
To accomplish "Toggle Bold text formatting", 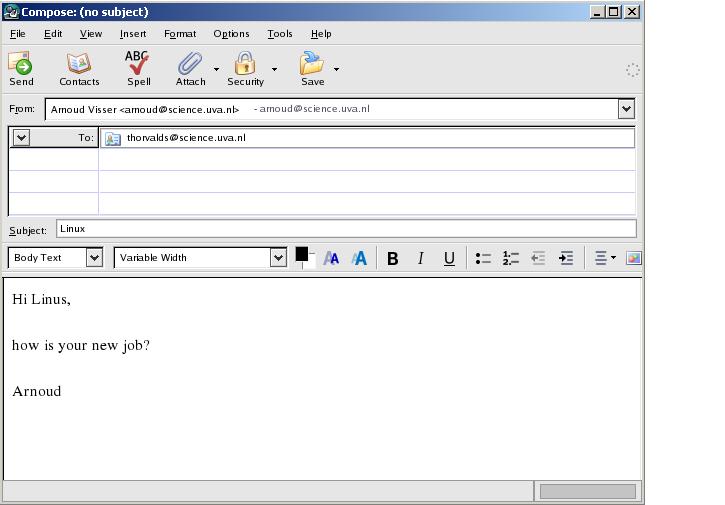I will click(393, 258).
